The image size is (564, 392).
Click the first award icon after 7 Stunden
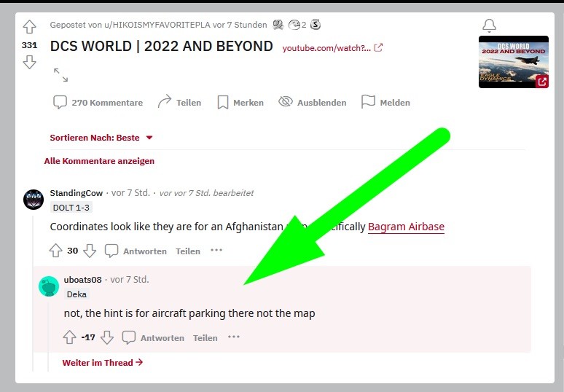(x=278, y=25)
